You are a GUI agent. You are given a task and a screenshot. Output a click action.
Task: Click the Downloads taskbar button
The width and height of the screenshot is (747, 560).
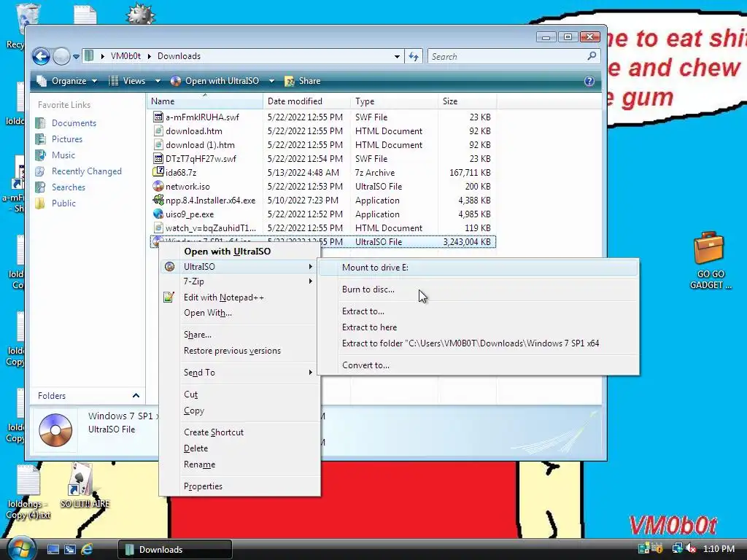175,550
